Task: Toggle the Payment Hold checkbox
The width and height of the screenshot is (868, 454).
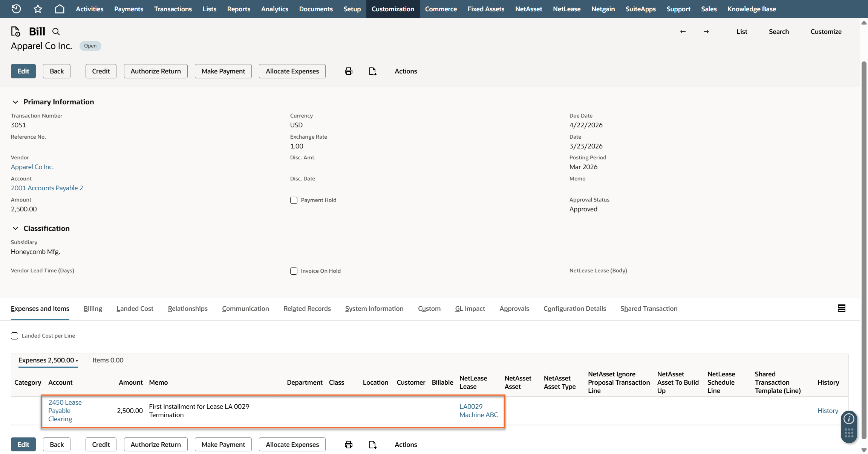Action: coord(294,200)
